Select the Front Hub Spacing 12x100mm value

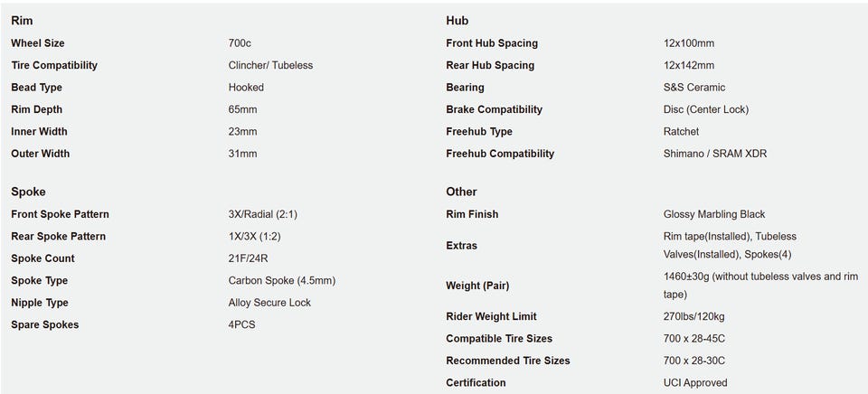pos(689,43)
